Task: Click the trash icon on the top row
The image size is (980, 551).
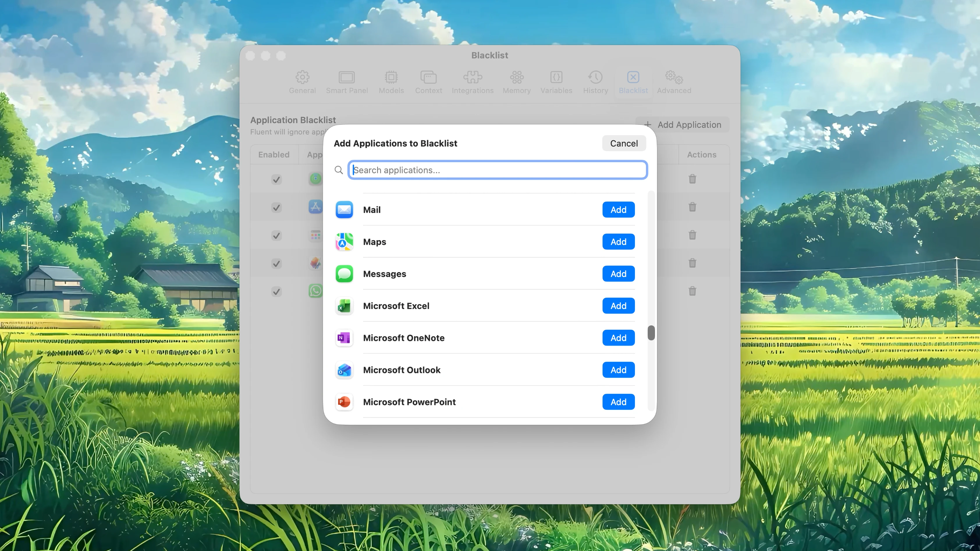Action: coord(692,179)
